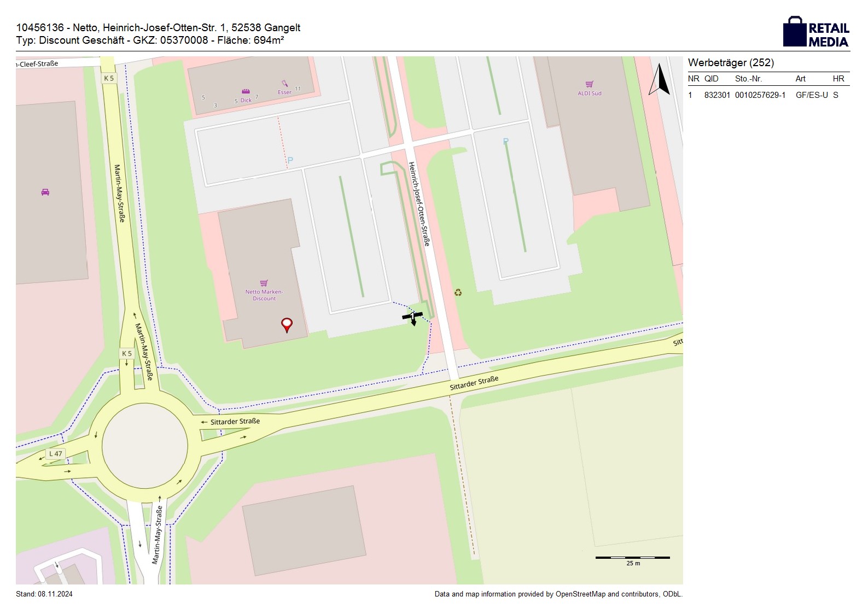
Task: Click the ALDI Süd shopping cart icon
Action: (589, 84)
